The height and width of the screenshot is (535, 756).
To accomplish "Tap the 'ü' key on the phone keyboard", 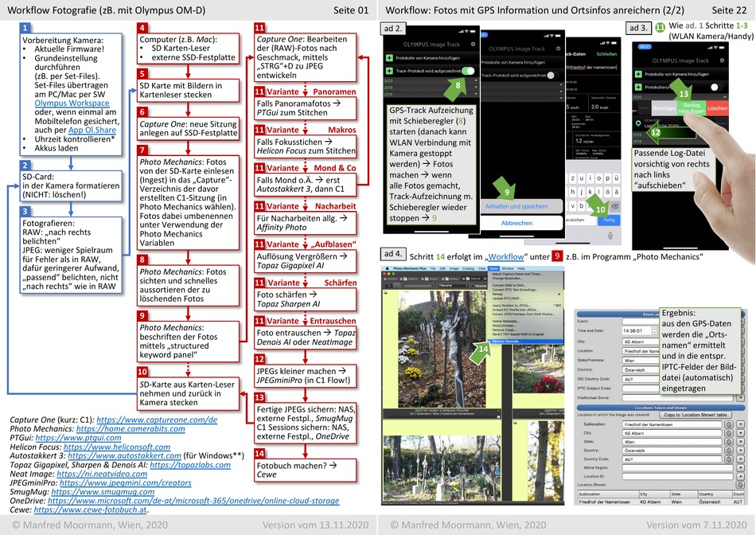I will click(x=616, y=178).
